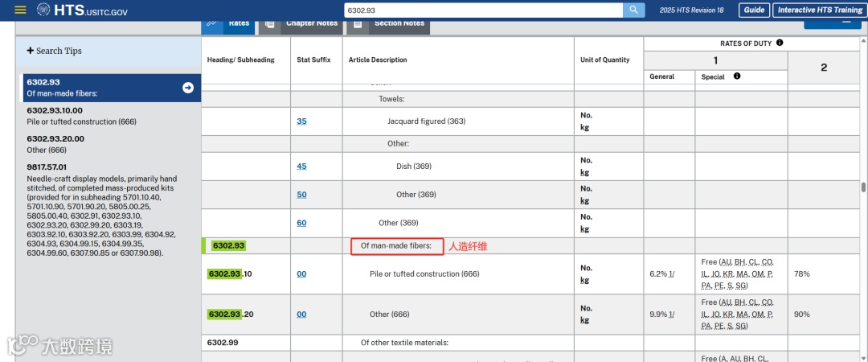The height and width of the screenshot is (362, 868).
Task: Open Interactive HTS Training
Action: tap(820, 10)
